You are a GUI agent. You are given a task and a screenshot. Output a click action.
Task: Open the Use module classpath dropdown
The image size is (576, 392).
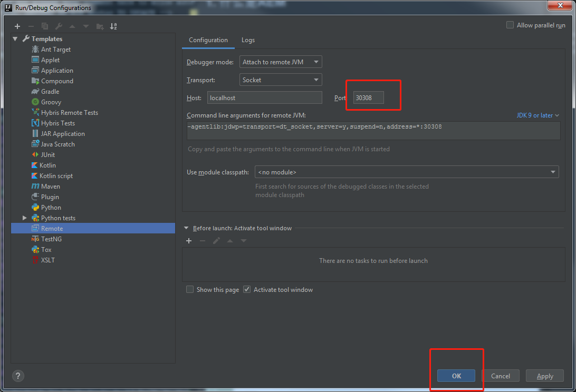point(407,172)
